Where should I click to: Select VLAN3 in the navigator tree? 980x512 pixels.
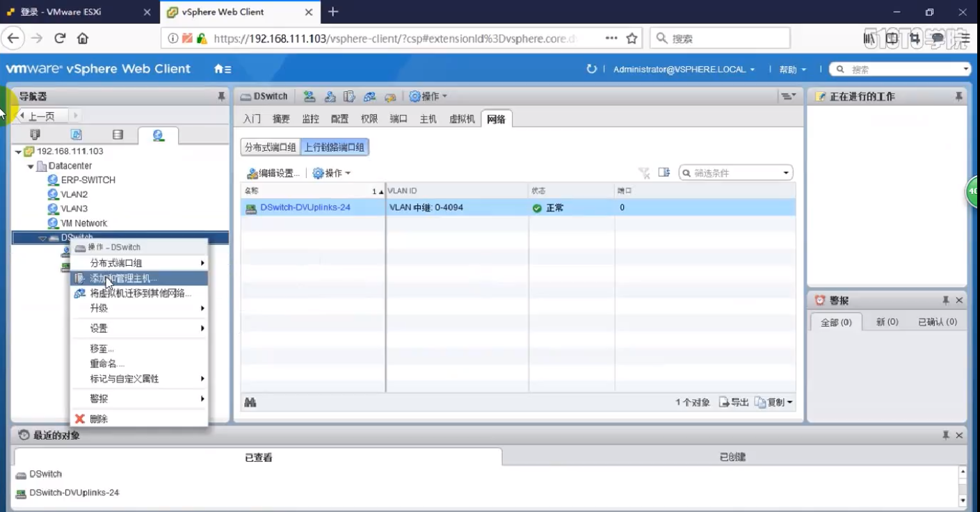click(x=74, y=209)
